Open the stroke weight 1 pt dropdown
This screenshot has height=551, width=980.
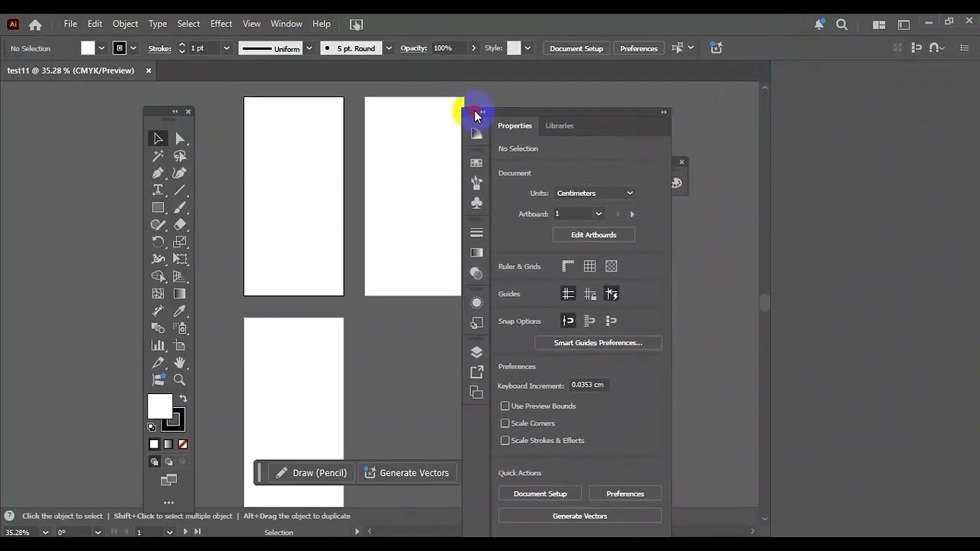[226, 48]
